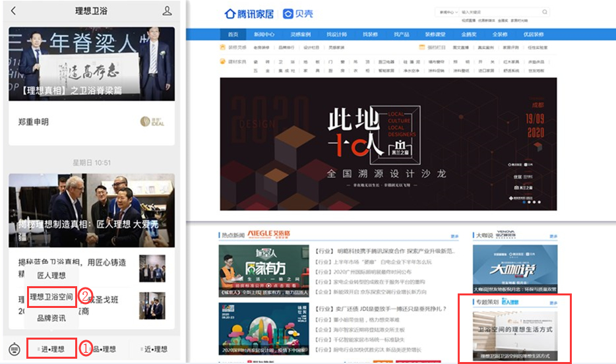The width and height of the screenshot is (616, 364).
Task: Open the 新闻中心 navigation tab
Action: click(x=264, y=34)
